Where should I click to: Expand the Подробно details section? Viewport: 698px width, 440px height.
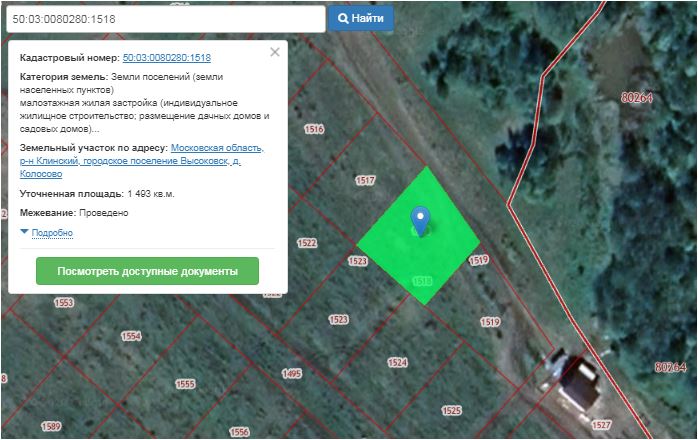coord(52,233)
